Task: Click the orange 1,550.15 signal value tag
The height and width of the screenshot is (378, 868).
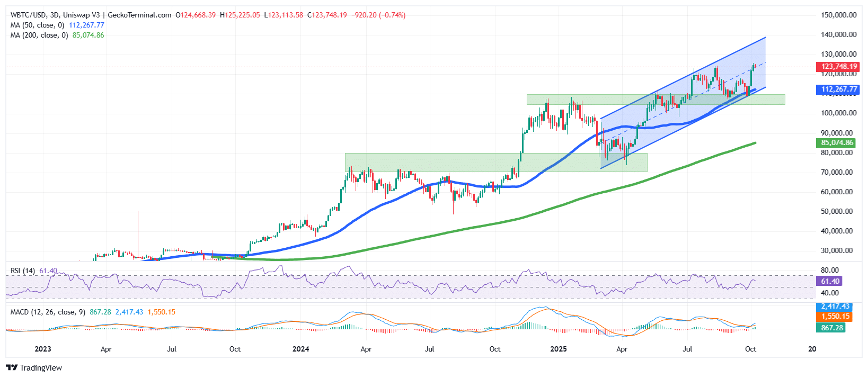Action: (835, 317)
